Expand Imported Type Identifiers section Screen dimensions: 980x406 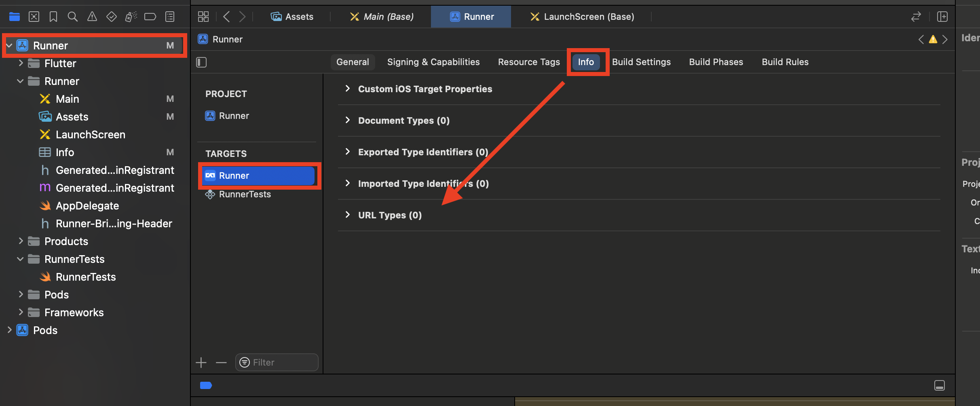(x=347, y=183)
